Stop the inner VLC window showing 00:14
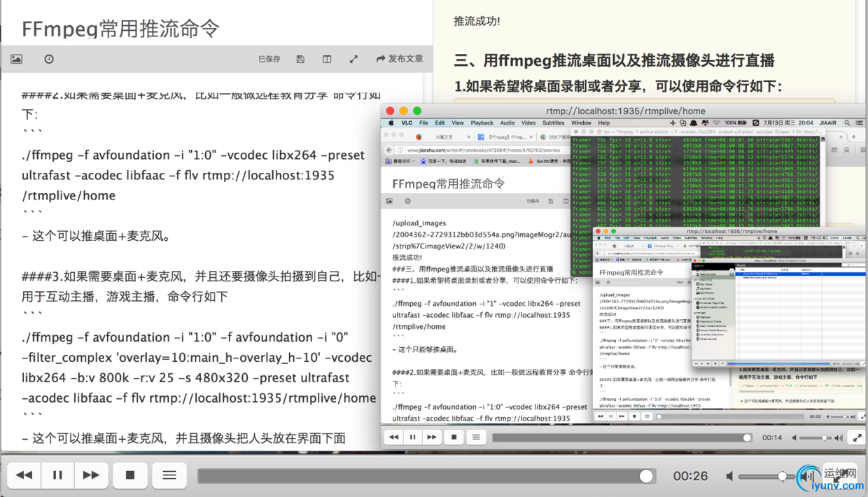Image resolution: width=868 pixels, height=497 pixels. point(454,437)
